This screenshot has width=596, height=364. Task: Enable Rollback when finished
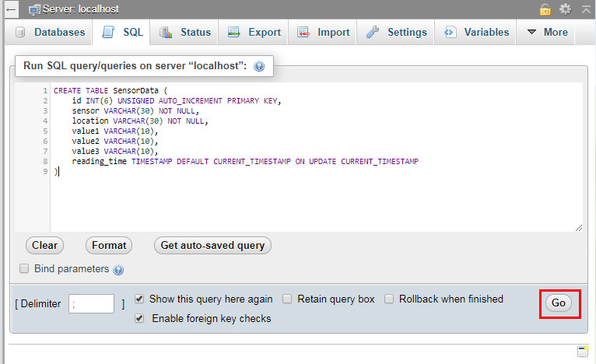coord(389,299)
